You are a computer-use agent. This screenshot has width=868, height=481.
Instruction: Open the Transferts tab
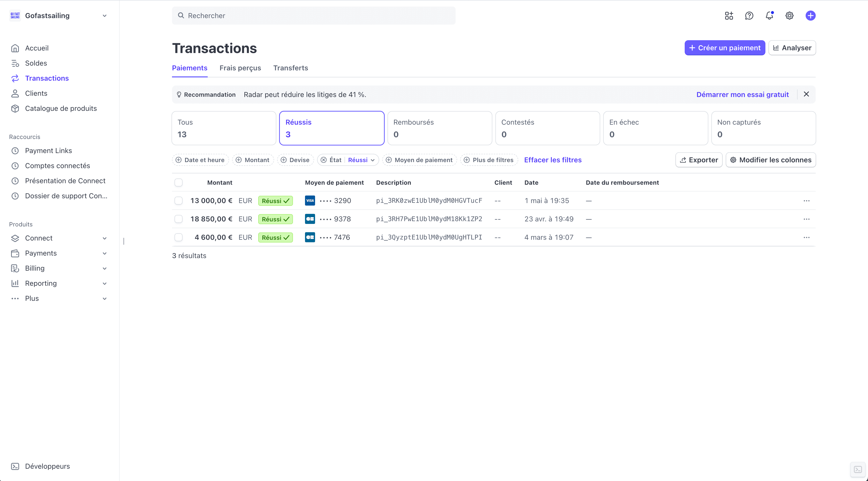click(x=290, y=68)
